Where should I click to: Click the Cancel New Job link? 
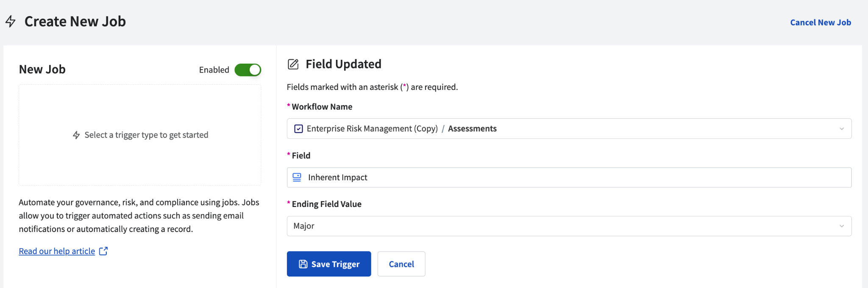pos(820,22)
